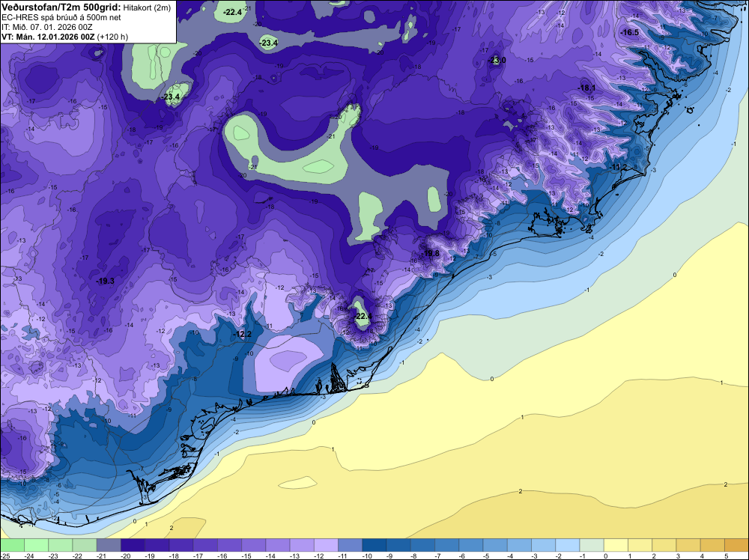This screenshot has width=749, height=560.
Task: Click the '(+120 h)' forecast offset text
Action: pyautogui.click(x=112, y=37)
